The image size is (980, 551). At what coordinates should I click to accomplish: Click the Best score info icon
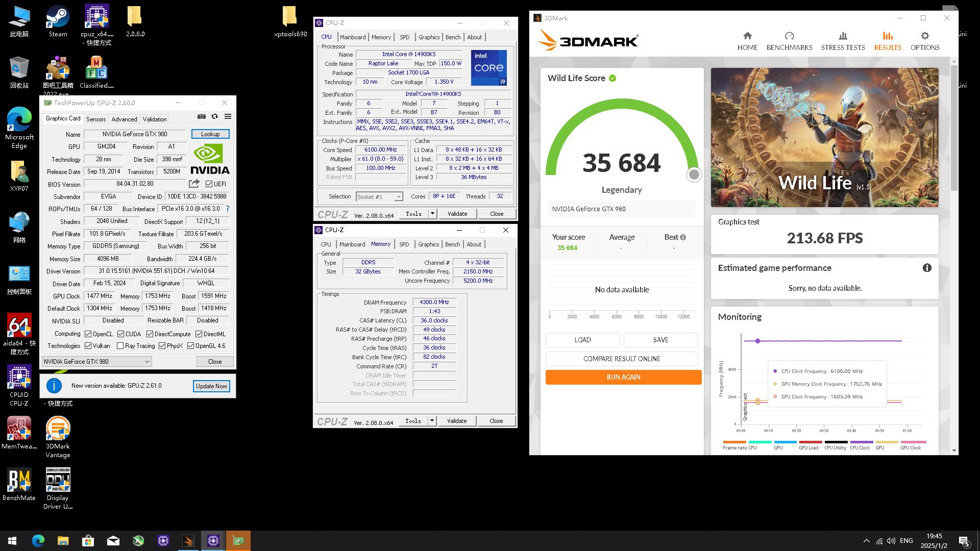pyautogui.click(x=683, y=237)
